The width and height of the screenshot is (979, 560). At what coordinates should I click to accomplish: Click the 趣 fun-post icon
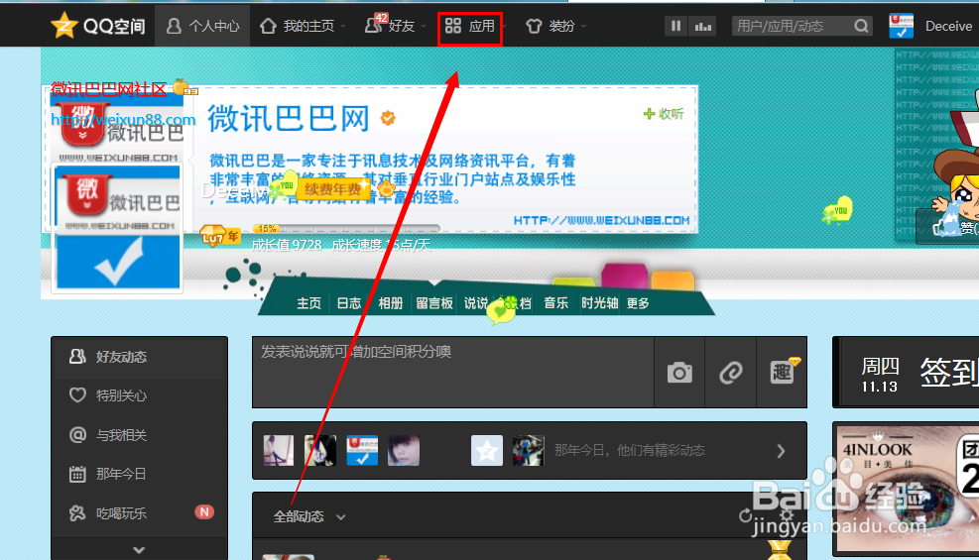pos(783,372)
